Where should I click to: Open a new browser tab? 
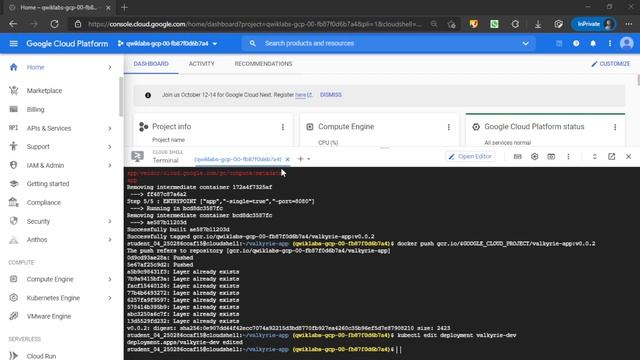[x=124, y=7]
